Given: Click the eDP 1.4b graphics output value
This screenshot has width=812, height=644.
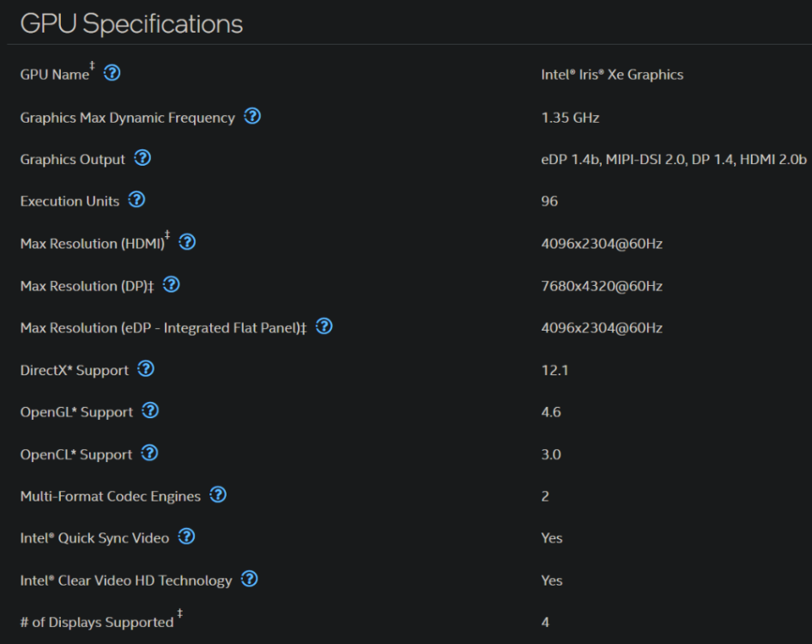Looking at the screenshot, I should (x=674, y=160).
